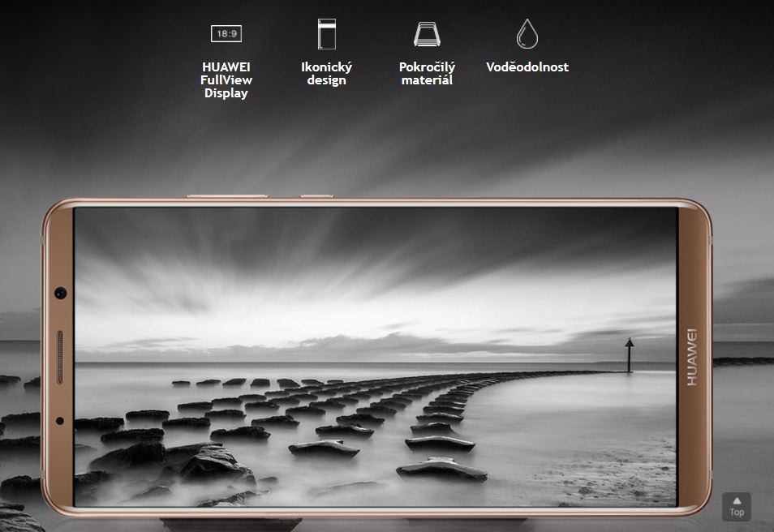Screen dimensions: 774x532
Task: Click the Pokročilý materiál layered icon
Action: 427,34
